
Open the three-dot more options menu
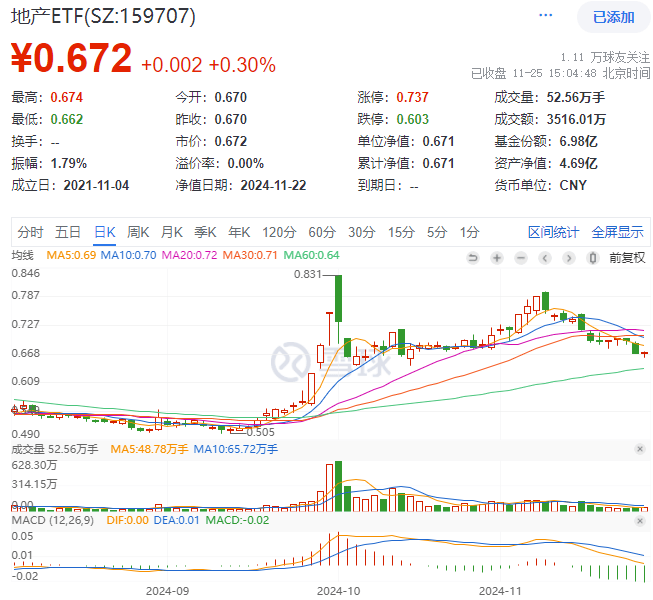pyautogui.click(x=545, y=15)
